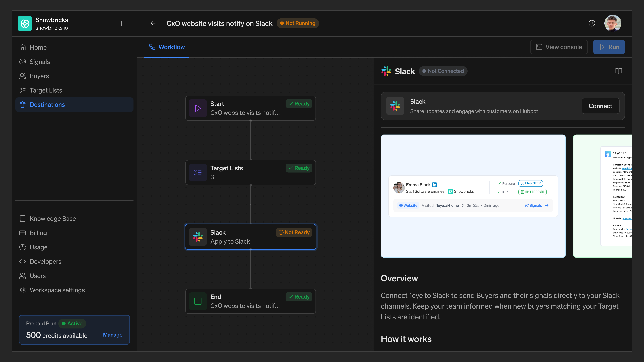This screenshot has width=644, height=362.
Task: Click the Ready badge on Target Lists node
Action: [299, 168]
